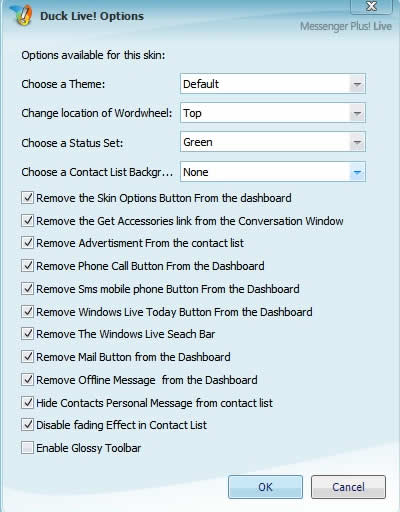Close the Duck Live! Options dialog

tap(371, 7)
